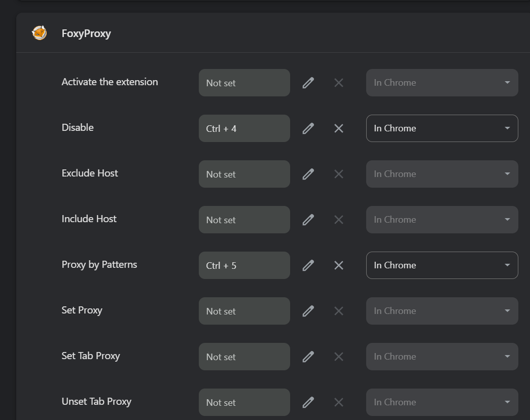Edit the Set Proxy shortcut
Viewport: 530px width, 420px height.
[308, 311]
